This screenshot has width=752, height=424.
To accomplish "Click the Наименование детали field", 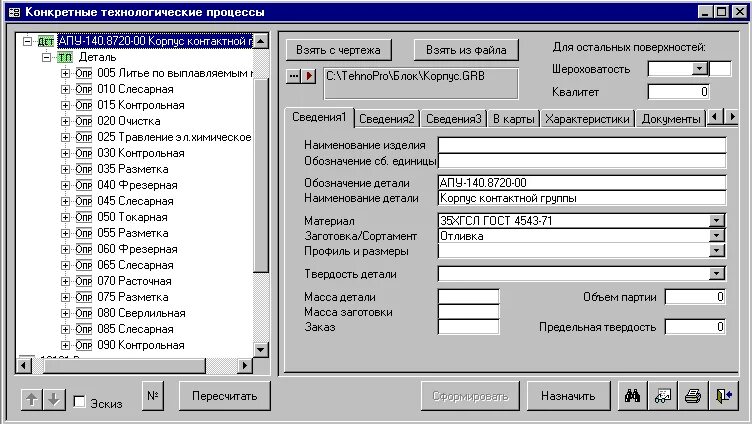I will click(582, 198).
